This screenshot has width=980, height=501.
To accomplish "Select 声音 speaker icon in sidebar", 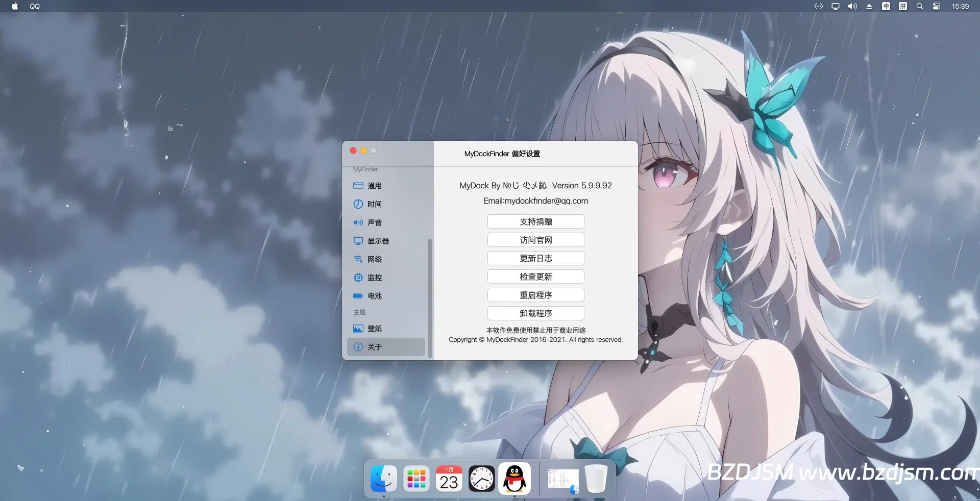I will (358, 222).
